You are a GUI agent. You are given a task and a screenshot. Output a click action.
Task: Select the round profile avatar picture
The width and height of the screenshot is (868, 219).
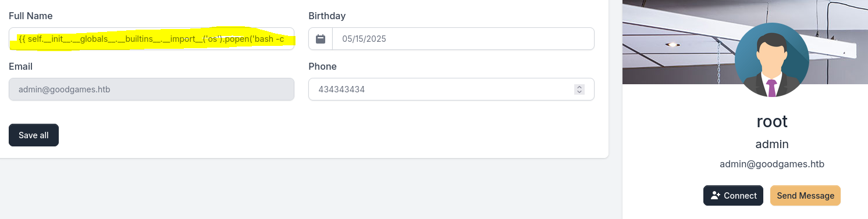(x=771, y=60)
